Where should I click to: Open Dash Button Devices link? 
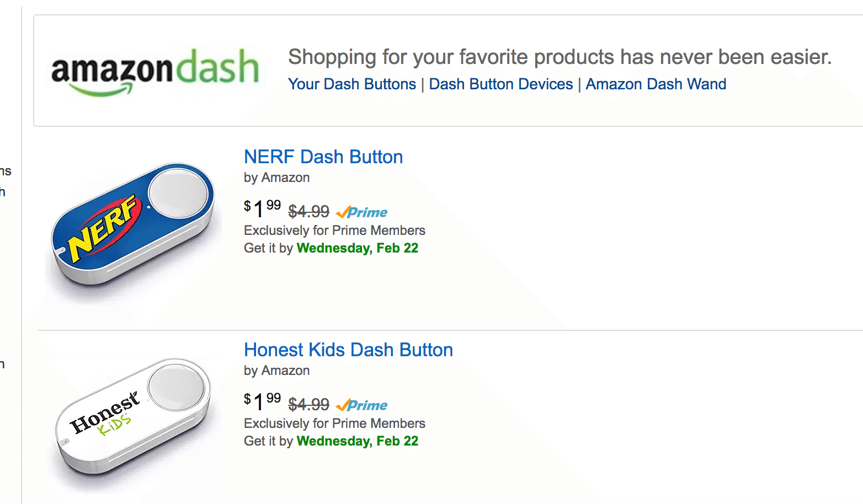pos(501,84)
